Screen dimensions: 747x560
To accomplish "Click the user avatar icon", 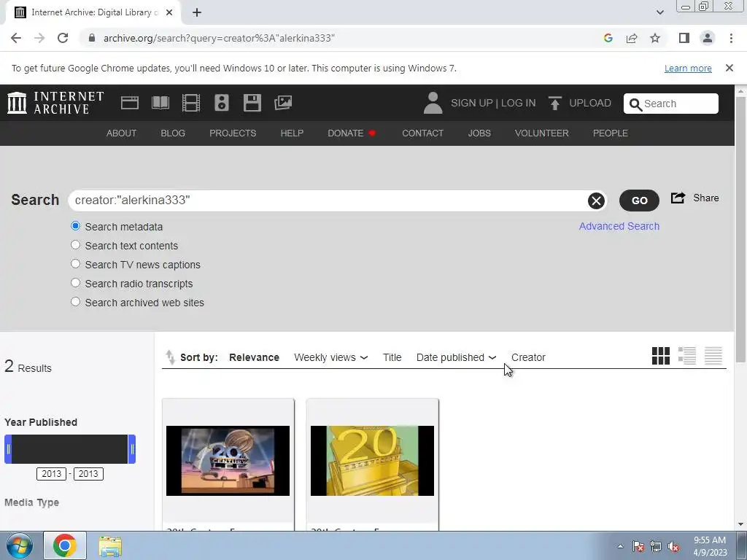I will point(433,103).
